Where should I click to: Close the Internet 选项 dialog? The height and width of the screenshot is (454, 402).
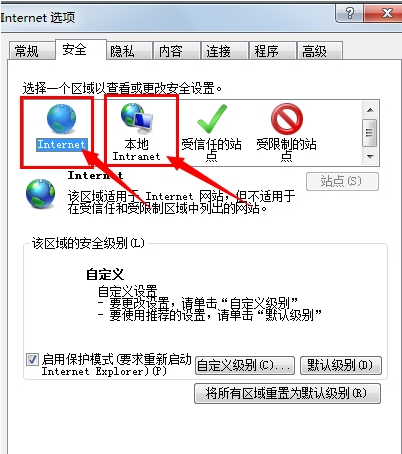tap(383, 13)
